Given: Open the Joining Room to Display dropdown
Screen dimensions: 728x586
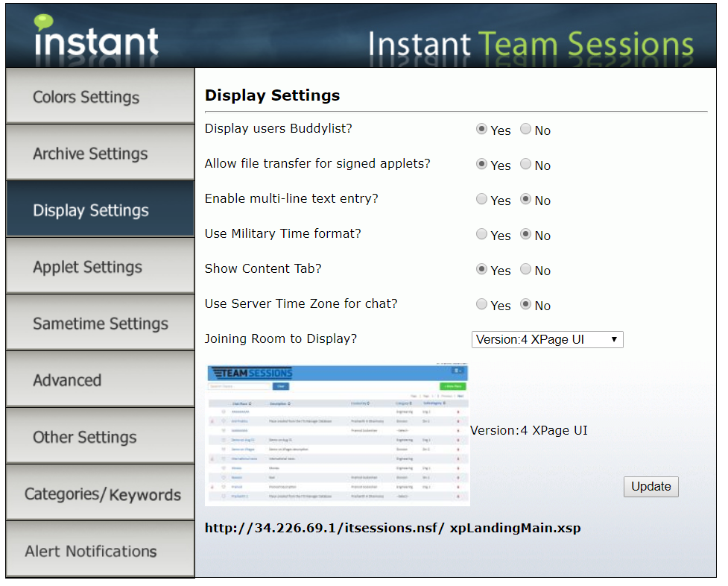Looking at the screenshot, I should pyautogui.click(x=548, y=339).
